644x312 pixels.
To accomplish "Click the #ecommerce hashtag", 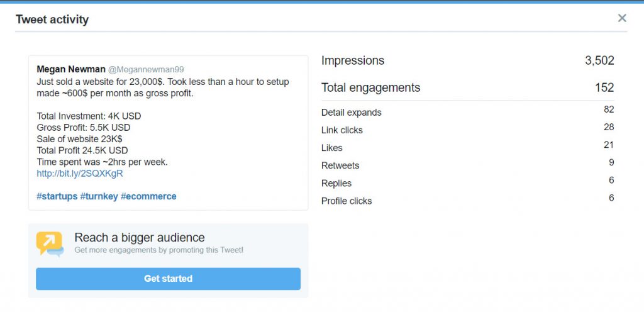I will tap(148, 196).
